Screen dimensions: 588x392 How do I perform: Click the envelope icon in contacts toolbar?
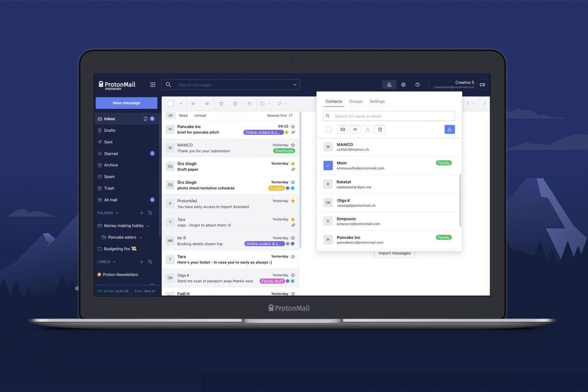343,129
